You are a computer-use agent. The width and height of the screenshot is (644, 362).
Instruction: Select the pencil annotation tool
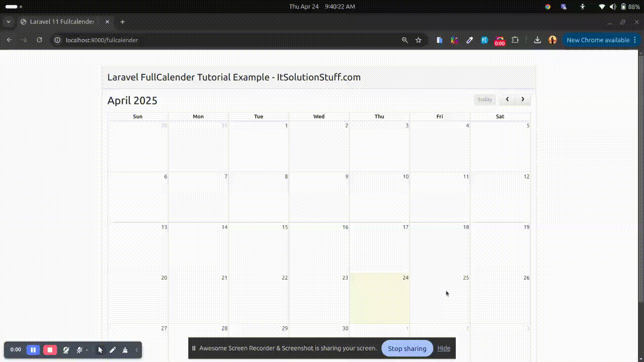coord(113,350)
